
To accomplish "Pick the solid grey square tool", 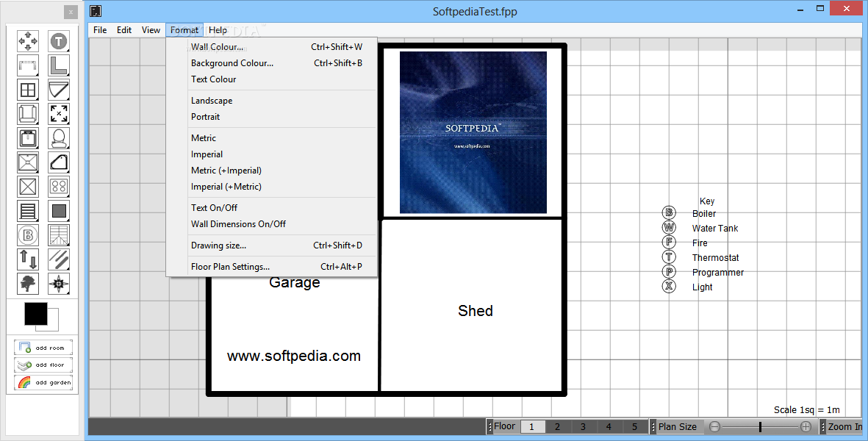I will [x=59, y=211].
